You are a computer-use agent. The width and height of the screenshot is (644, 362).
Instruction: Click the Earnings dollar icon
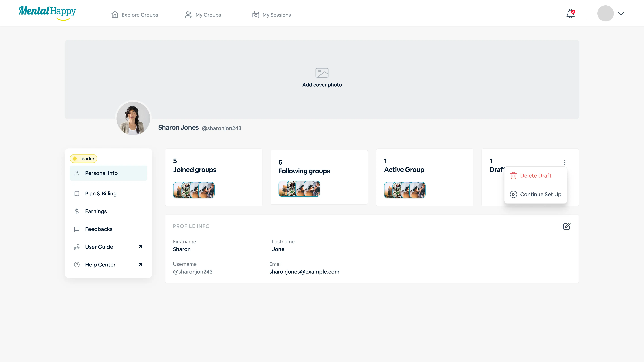click(x=77, y=211)
